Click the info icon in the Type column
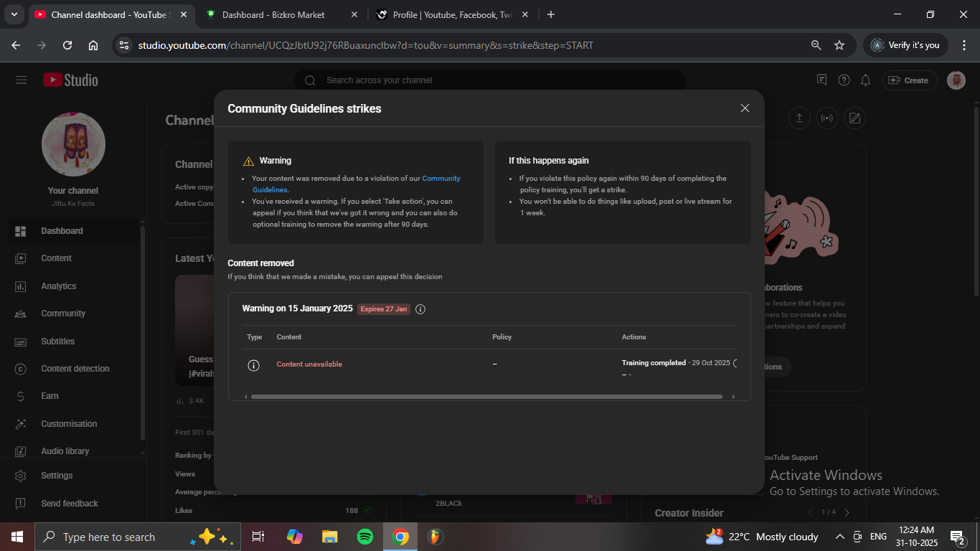This screenshot has height=551, width=980. 253,365
